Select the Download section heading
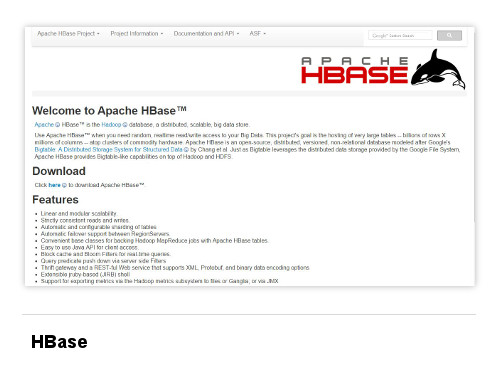 (59, 171)
